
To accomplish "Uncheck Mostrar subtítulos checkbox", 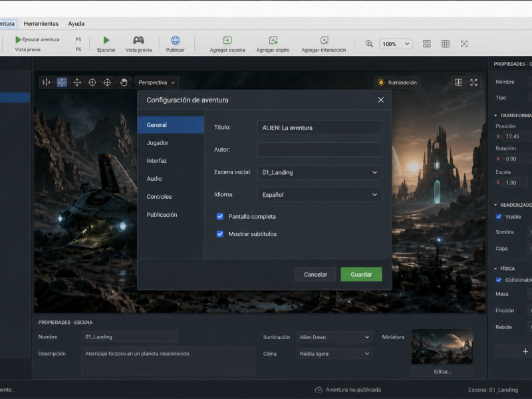I will 220,234.
